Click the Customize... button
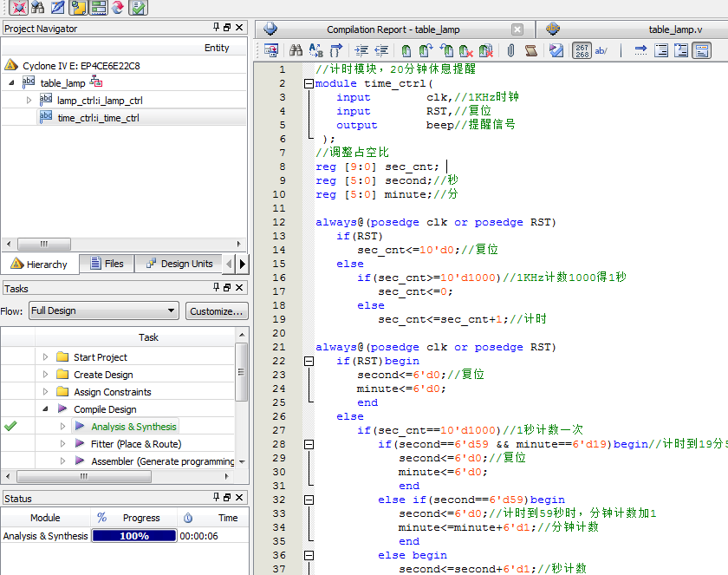This screenshot has width=728, height=575. point(217,311)
